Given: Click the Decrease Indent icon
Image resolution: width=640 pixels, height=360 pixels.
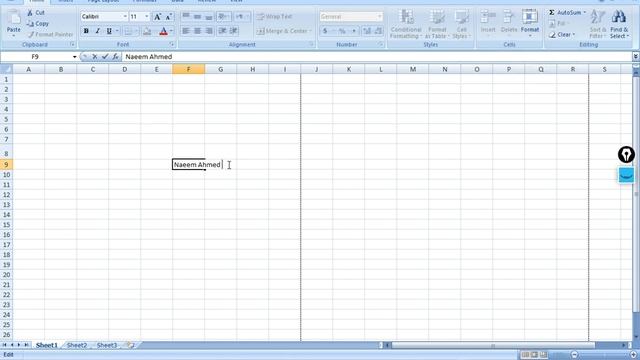Looking at the screenshot, I should click(222, 31).
